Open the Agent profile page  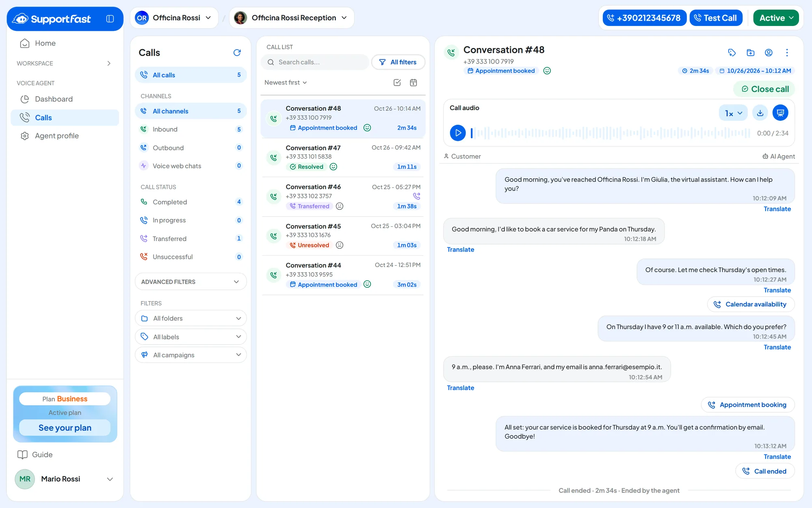[65, 136]
